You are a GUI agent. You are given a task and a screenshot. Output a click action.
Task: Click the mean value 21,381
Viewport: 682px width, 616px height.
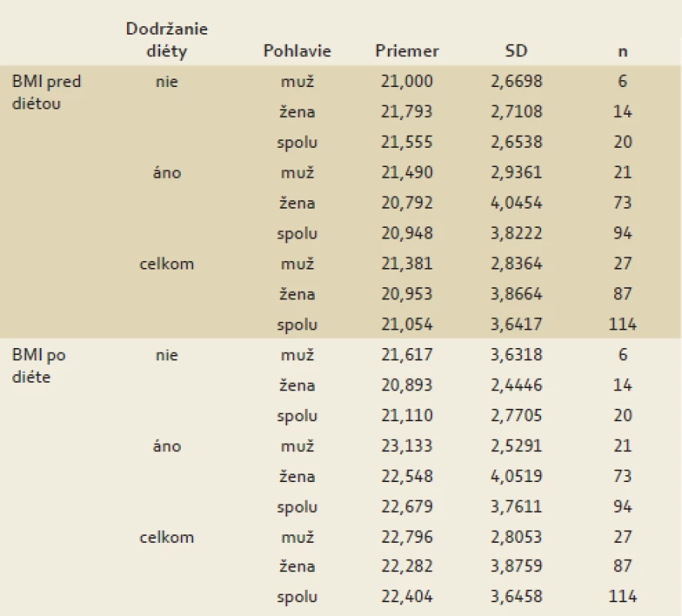click(x=406, y=263)
